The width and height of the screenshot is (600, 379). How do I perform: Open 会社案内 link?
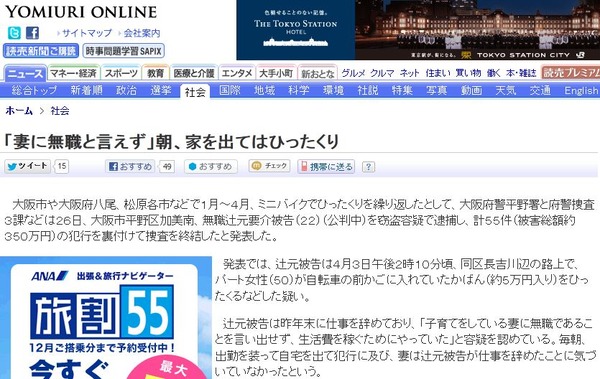pyautogui.click(x=142, y=33)
